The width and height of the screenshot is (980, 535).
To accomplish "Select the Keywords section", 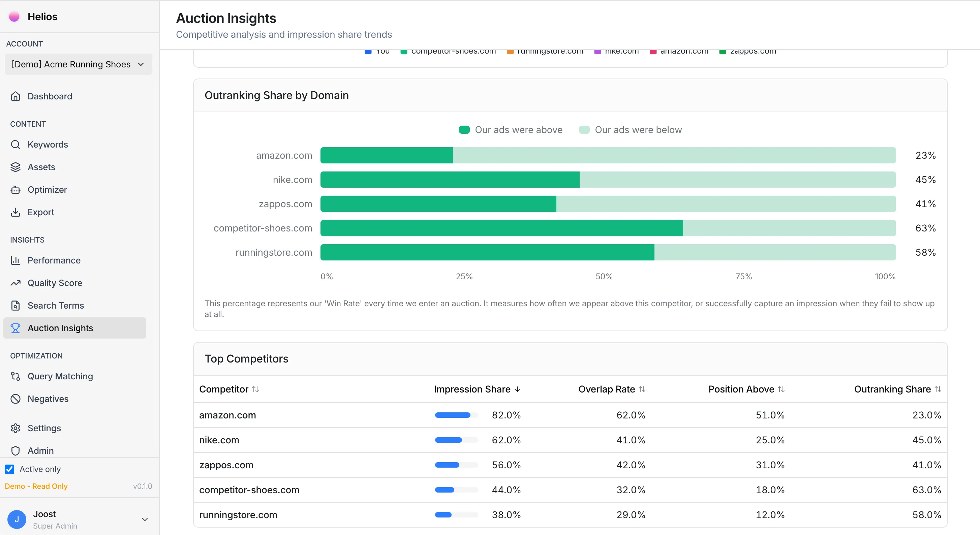I will 48,145.
